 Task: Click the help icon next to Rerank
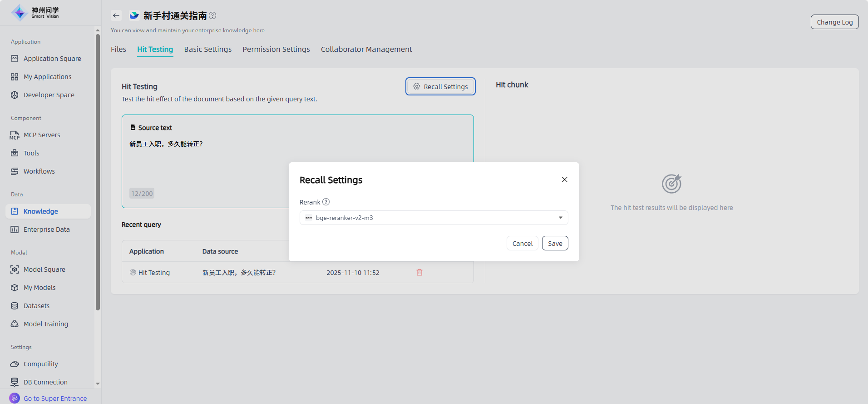[x=326, y=202]
